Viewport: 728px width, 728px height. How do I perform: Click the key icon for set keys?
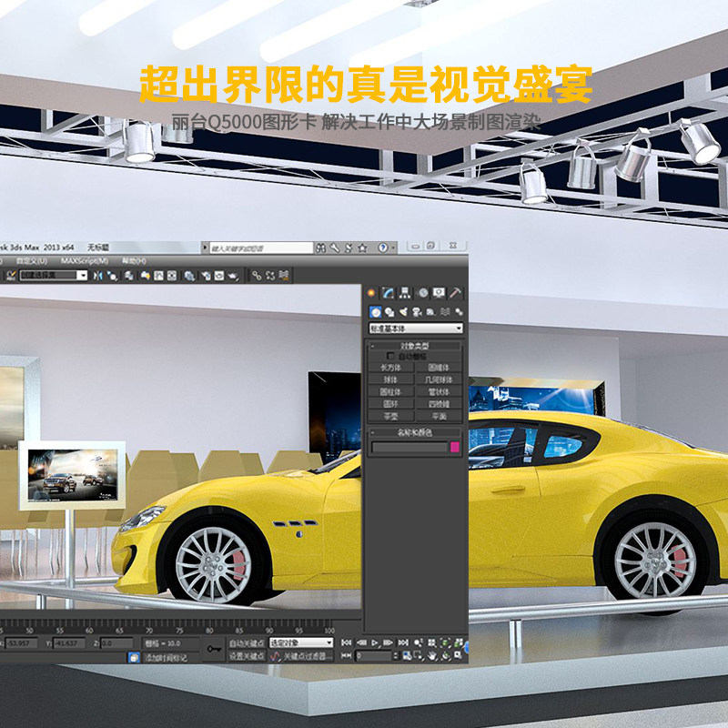(x=214, y=649)
